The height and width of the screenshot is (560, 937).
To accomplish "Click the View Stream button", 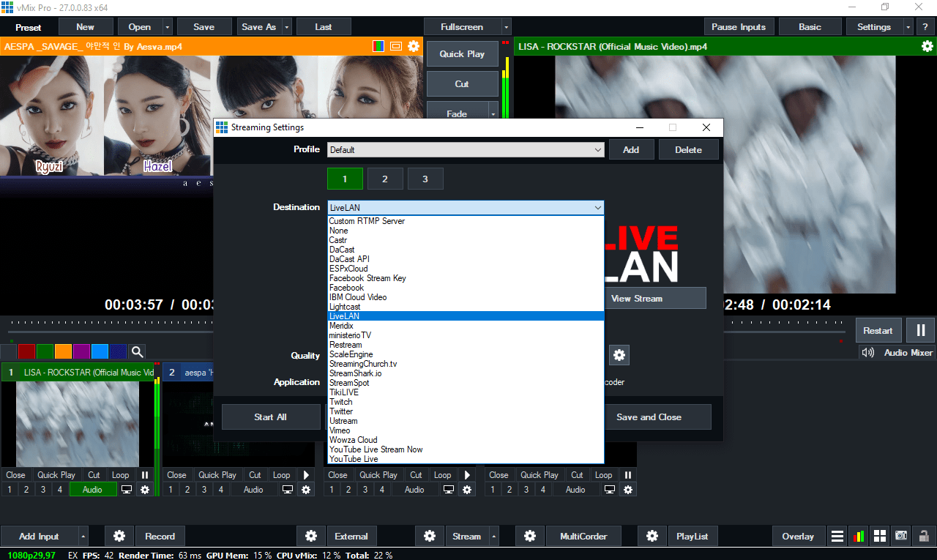I will [x=637, y=299].
